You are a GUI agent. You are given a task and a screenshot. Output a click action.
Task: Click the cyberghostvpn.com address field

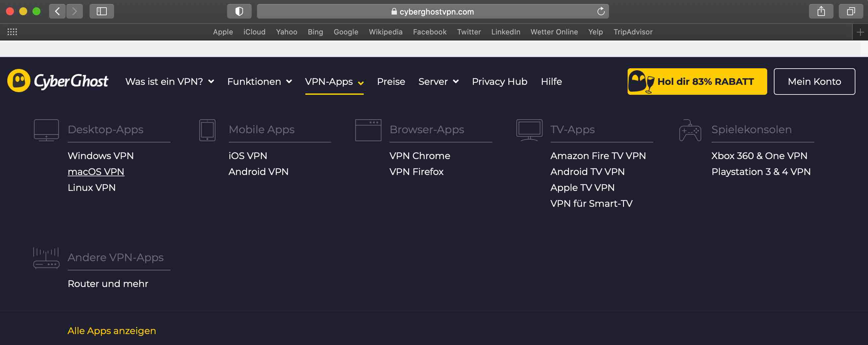pyautogui.click(x=433, y=12)
